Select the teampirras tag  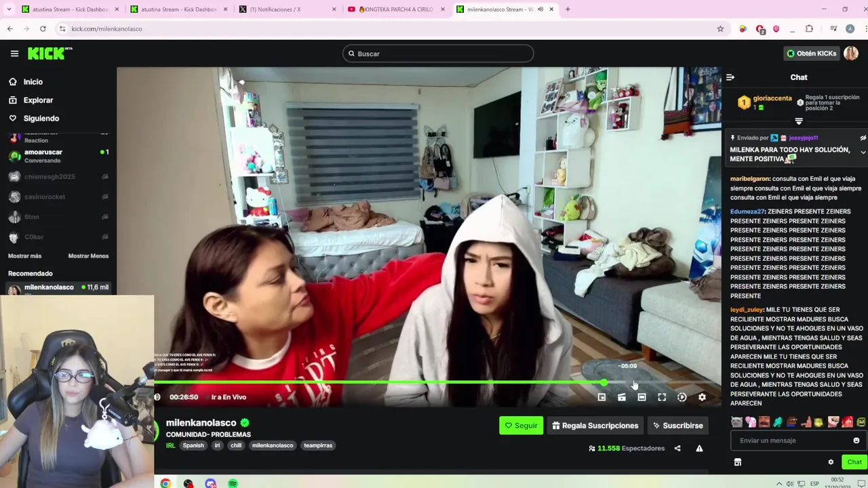pos(318,445)
